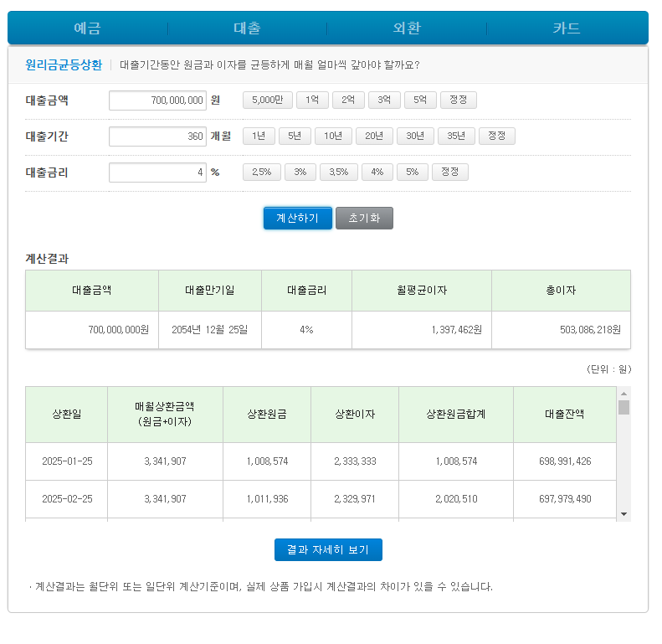Set loan period to 1년
The width and height of the screenshot is (662, 644).
coord(259,136)
